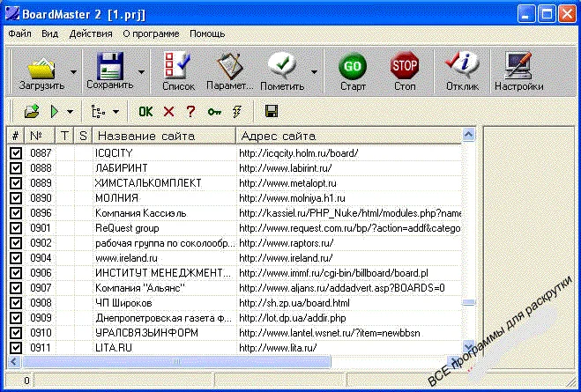Uncheck the LITA.RU row checkbox
Image resolution: width=581 pixels, height=392 pixels.
(x=16, y=348)
